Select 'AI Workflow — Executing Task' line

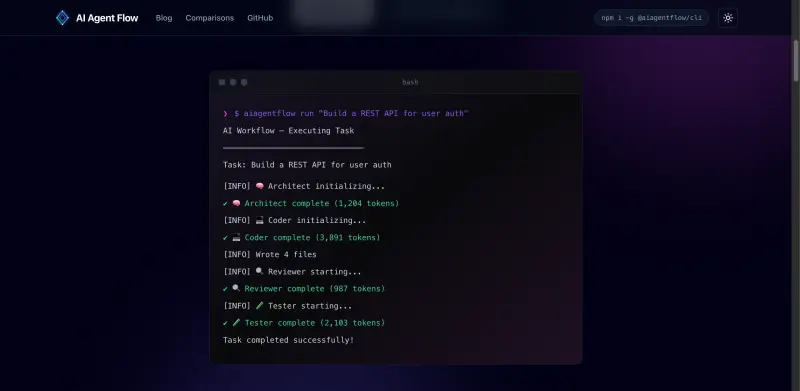[288, 131]
